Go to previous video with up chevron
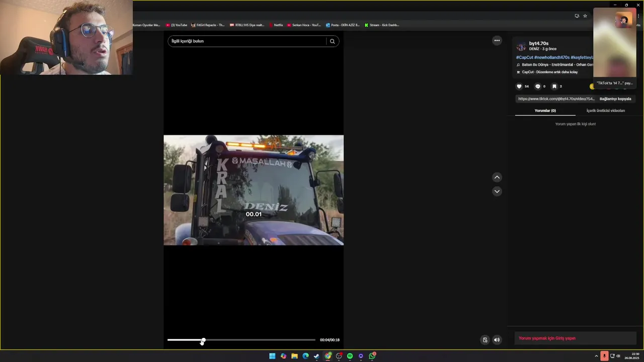This screenshot has height=362, width=644. pos(497,177)
